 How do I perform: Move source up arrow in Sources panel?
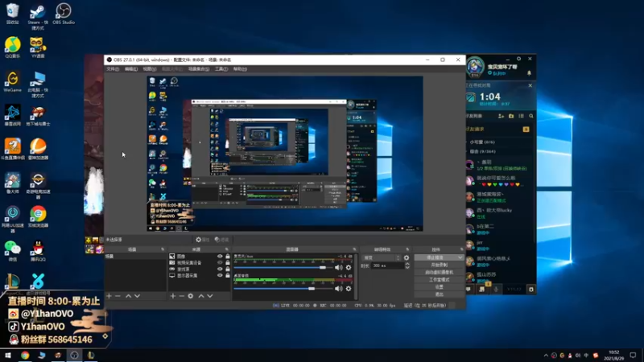pos(201,296)
